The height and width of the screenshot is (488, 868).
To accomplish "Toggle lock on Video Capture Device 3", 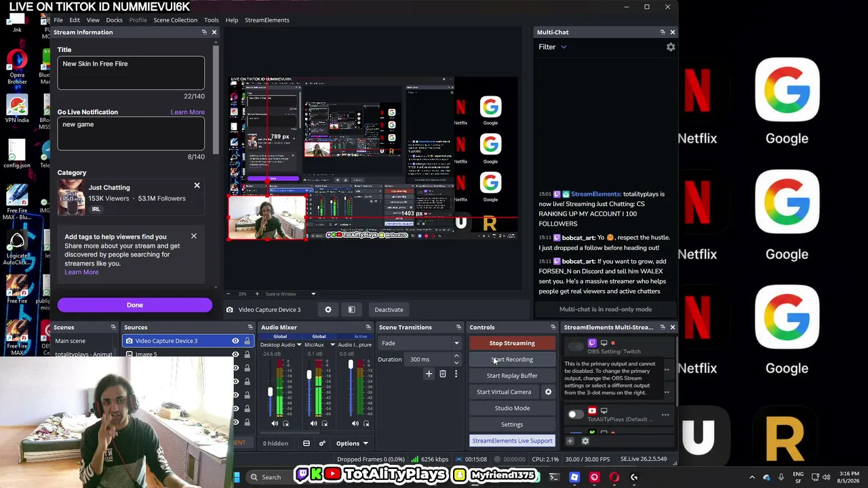I will tap(247, 341).
